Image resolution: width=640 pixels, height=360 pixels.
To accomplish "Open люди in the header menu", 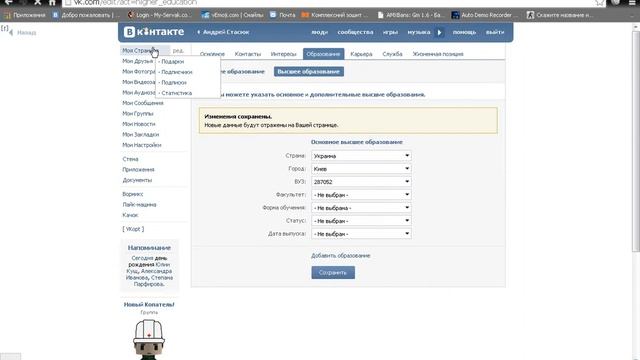I will (x=320, y=32).
